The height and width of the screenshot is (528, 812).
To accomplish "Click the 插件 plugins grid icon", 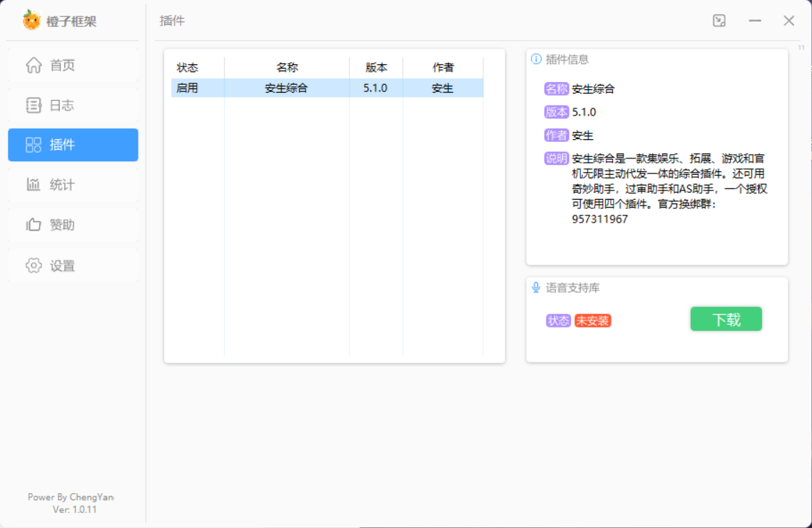I will [33, 145].
